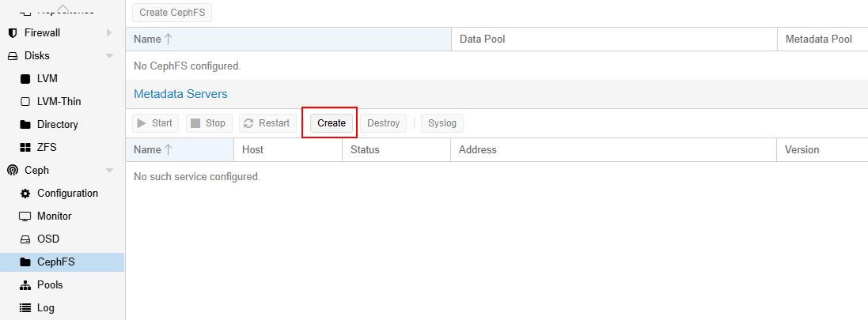Collapse the Ceph section arrow
Screen dimensions: 868x320
coord(109,171)
